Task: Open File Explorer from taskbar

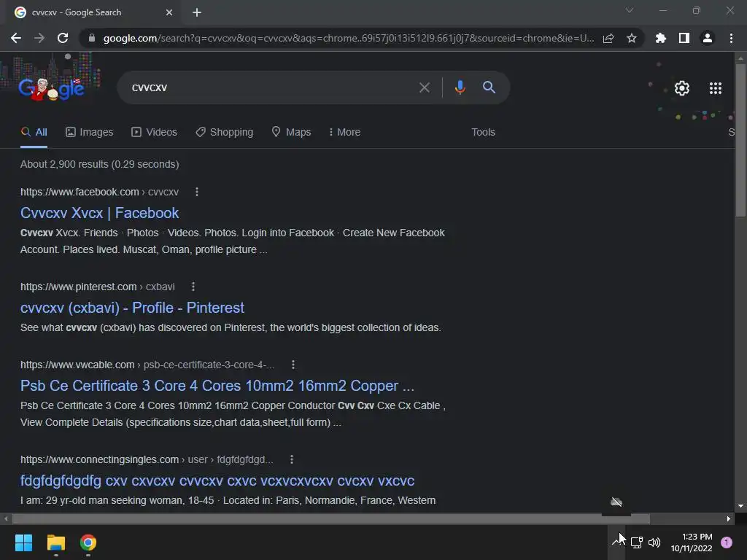Action: click(x=55, y=542)
